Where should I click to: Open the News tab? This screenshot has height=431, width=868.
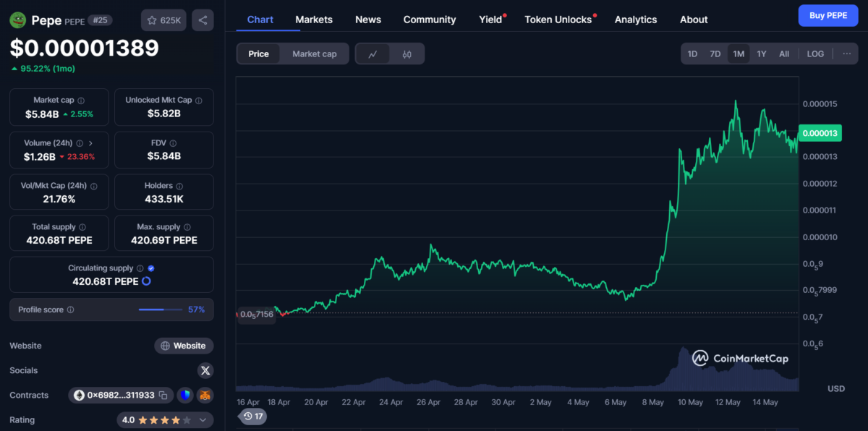[x=368, y=20]
